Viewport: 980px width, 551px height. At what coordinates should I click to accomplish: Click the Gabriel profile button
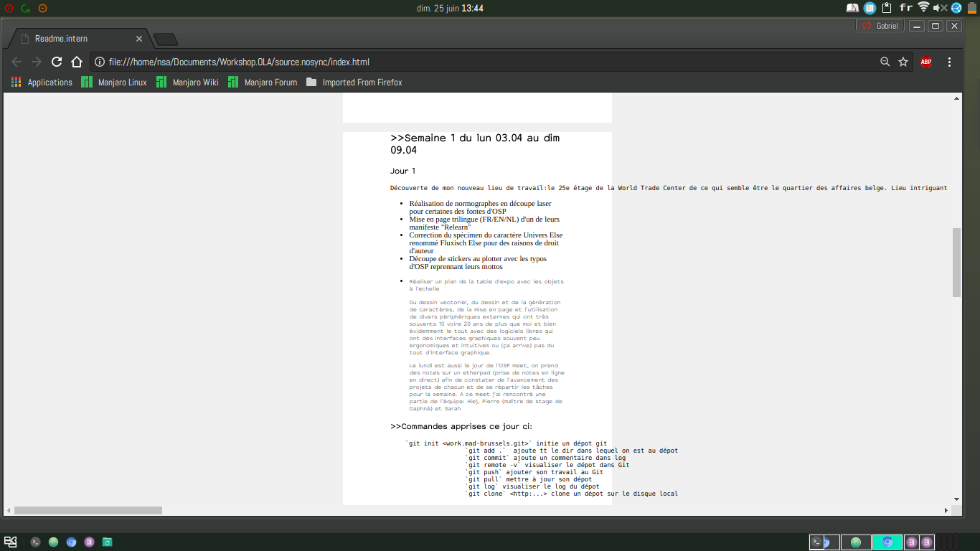(880, 26)
